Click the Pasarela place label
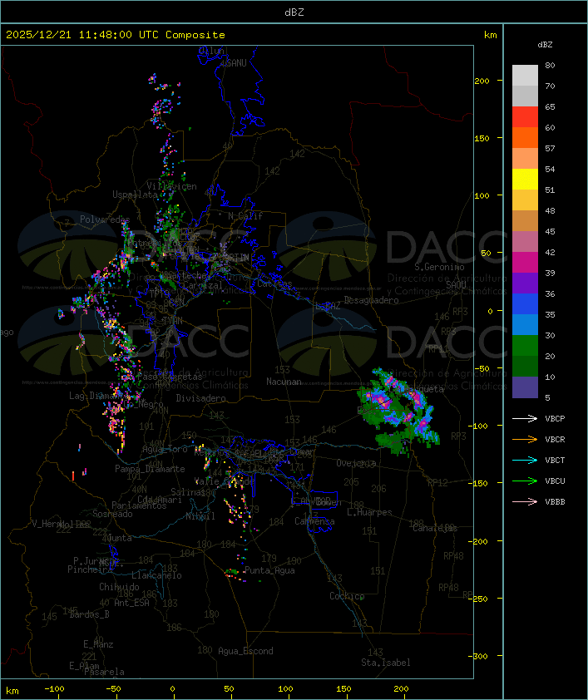This screenshot has height=700, width=588. (104, 672)
